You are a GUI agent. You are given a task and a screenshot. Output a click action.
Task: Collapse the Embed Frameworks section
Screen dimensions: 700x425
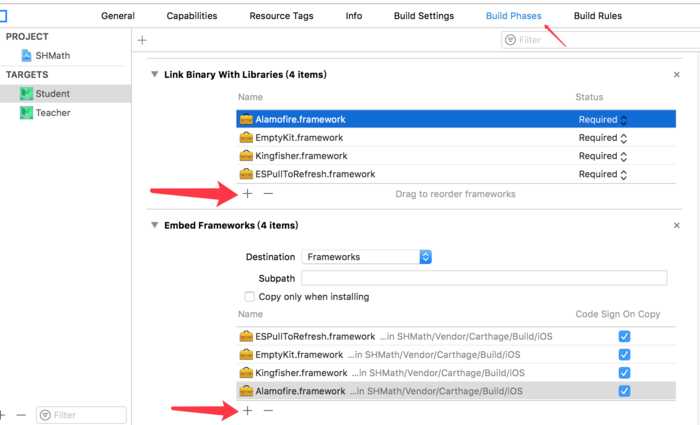click(x=154, y=225)
